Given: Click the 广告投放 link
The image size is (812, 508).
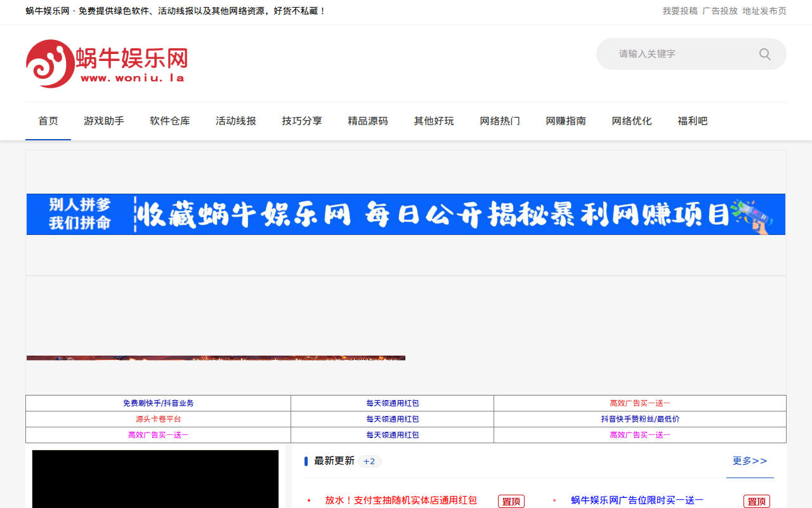Looking at the screenshot, I should tap(720, 10).
